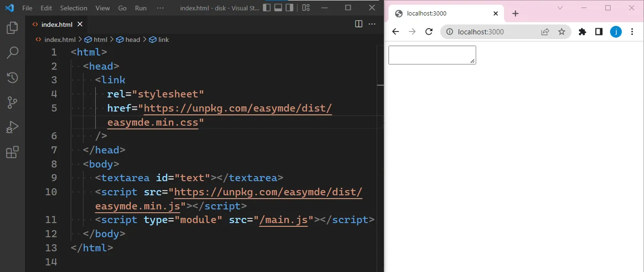The image size is (644, 272).
Task: Click the browser Back arrow
Action: pos(396,32)
